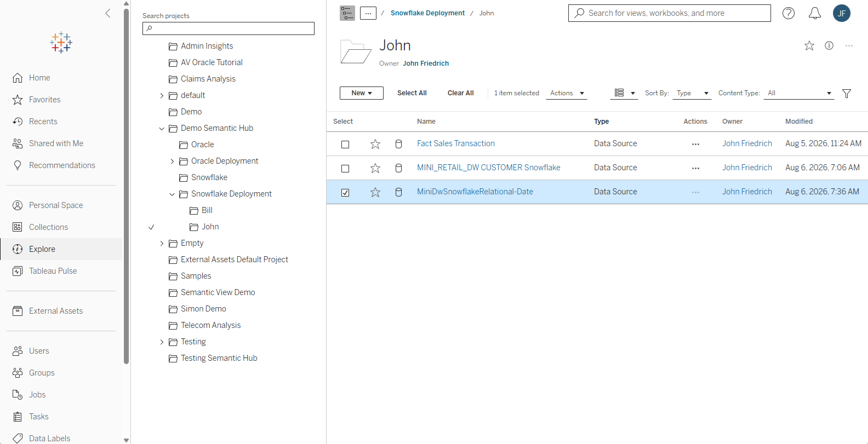Click the Select All button
The height and width of the screenshot is (444, 868).
[412, 93]
